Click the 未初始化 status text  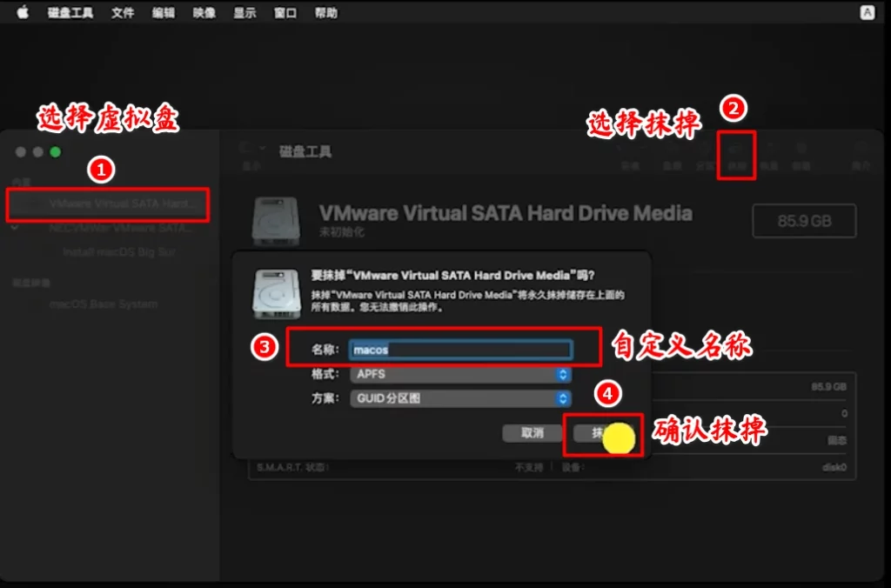point(341,232)
